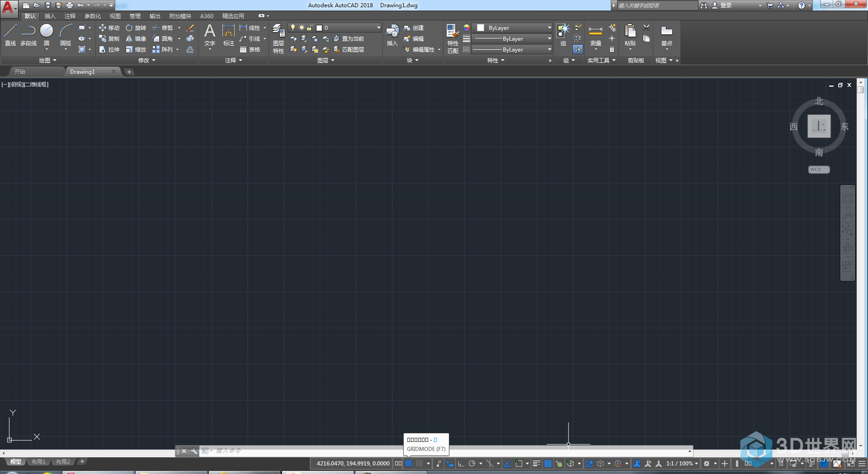Toggle dynamic input in status bar
The image size is (868, 474).
pos(450,464)
